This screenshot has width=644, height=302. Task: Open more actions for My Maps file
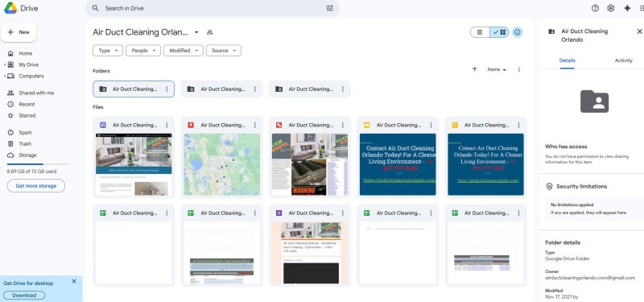click(x=254, y=125)
